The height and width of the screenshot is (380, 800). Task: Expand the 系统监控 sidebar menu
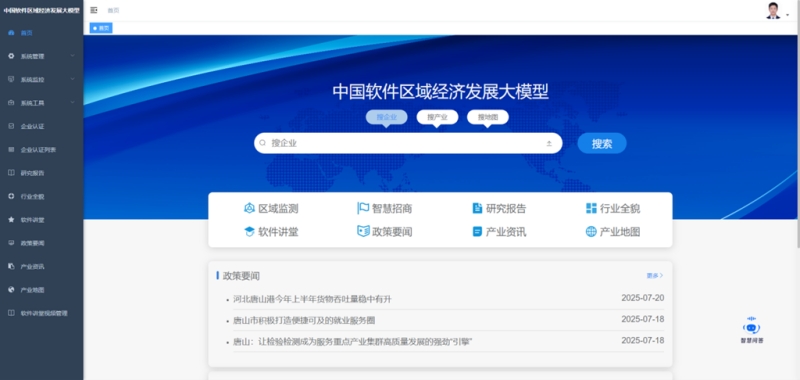[x=41, y=80]
